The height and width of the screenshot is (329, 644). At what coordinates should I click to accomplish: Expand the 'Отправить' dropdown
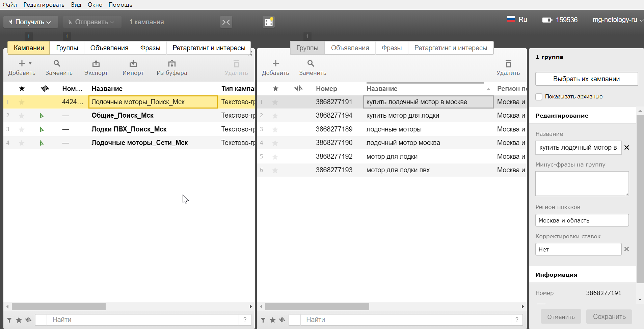(x=92, y=22)
